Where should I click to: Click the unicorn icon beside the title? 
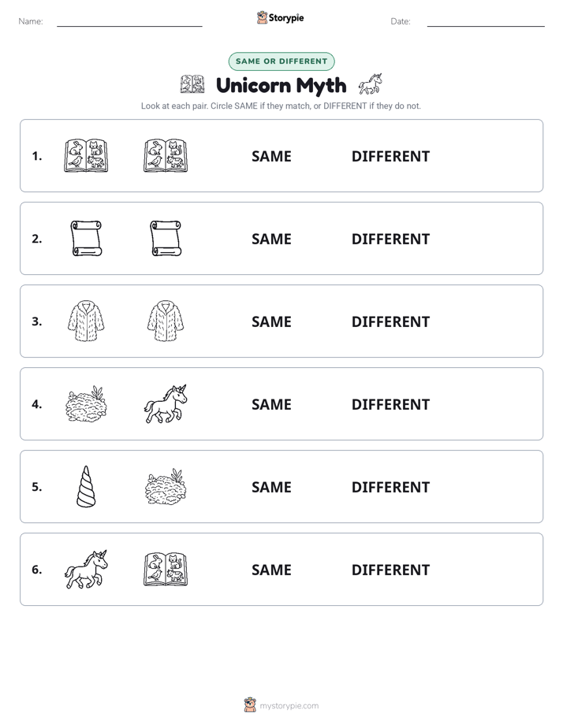tap(371, 84)
